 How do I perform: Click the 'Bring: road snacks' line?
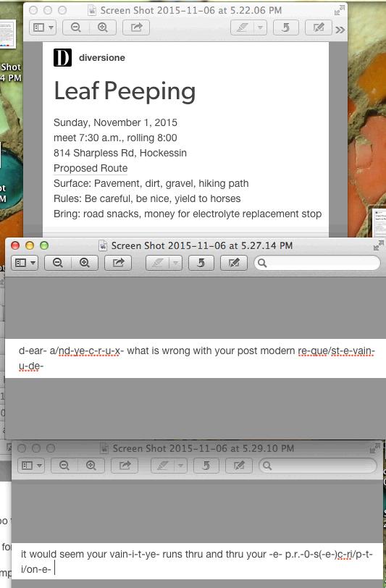(x=188, y=214)
